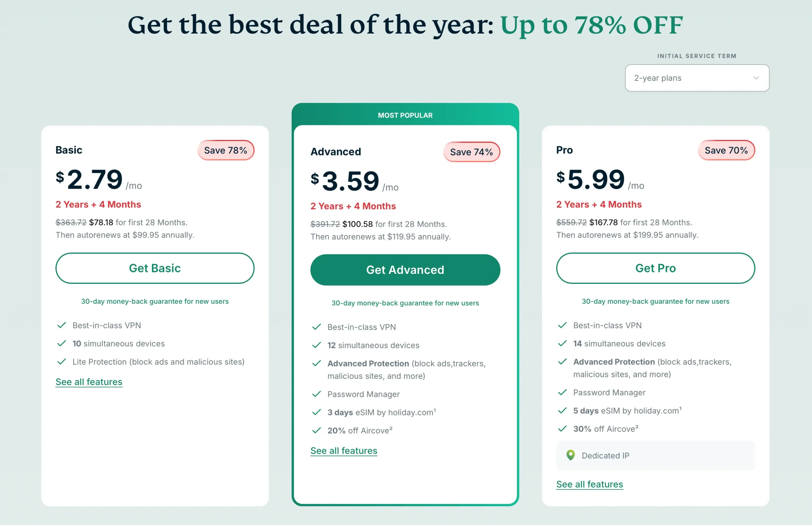Click the checkmark beside Password Manager under Advanced
The height and width of the screenshot is (525, 812).
317,394
